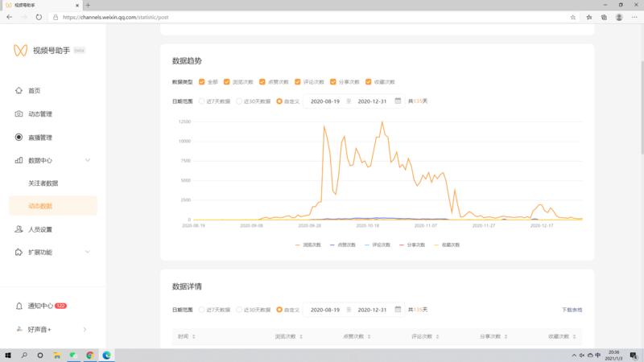This screenshot has height=362, width=644.
Task: Click the 通知中心 bell icon
Action: click(19, 306)
